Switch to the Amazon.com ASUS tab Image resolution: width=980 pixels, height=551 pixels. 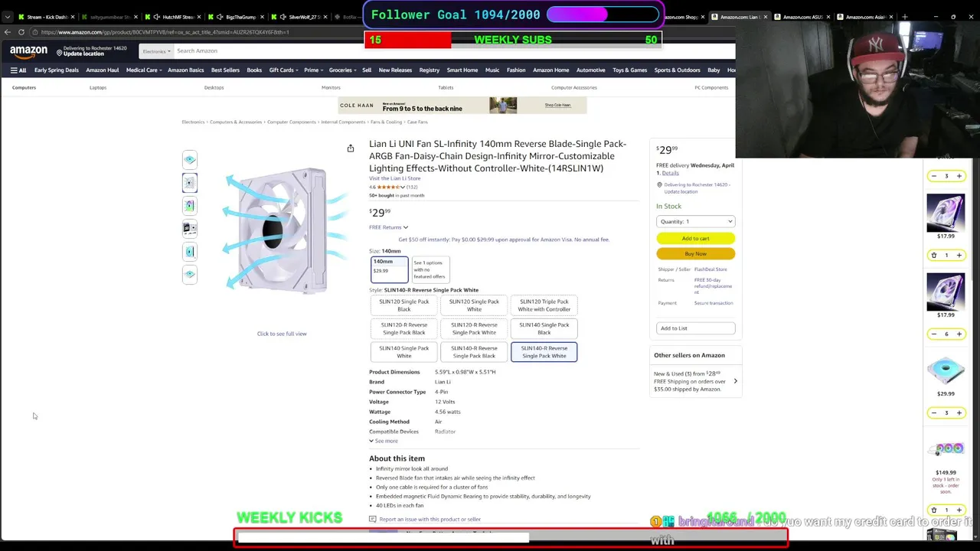click(801, 17)
